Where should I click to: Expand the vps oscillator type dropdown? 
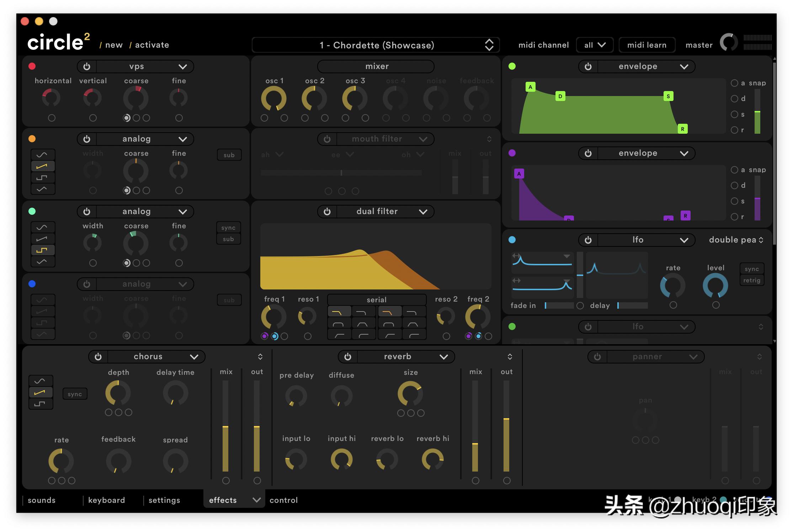pos(183,66)
